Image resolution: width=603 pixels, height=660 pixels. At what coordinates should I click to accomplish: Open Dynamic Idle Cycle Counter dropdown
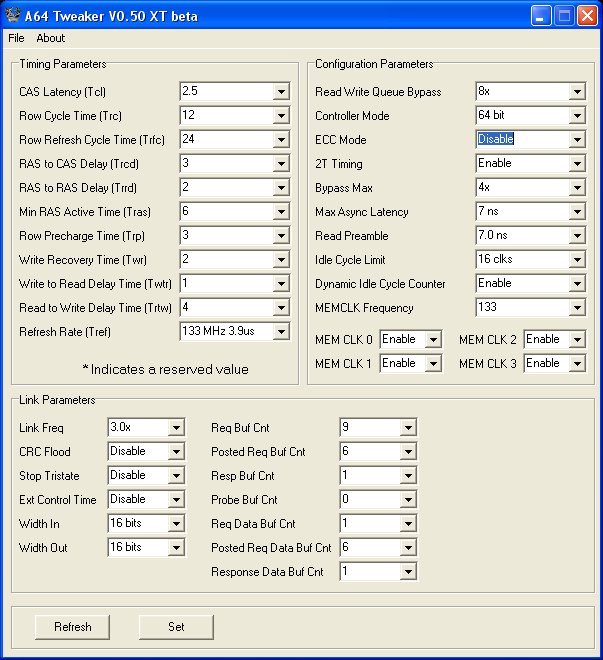point(577,283)
